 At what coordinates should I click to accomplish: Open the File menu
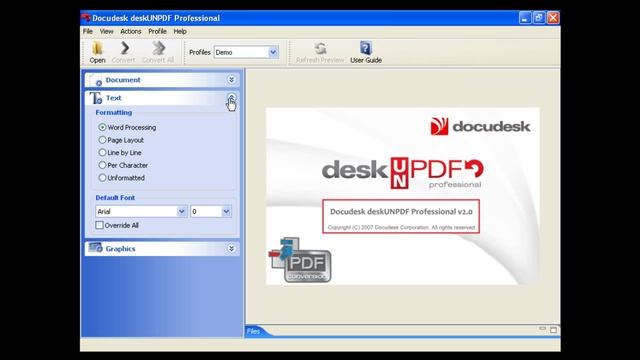click(x=88, y=31)
